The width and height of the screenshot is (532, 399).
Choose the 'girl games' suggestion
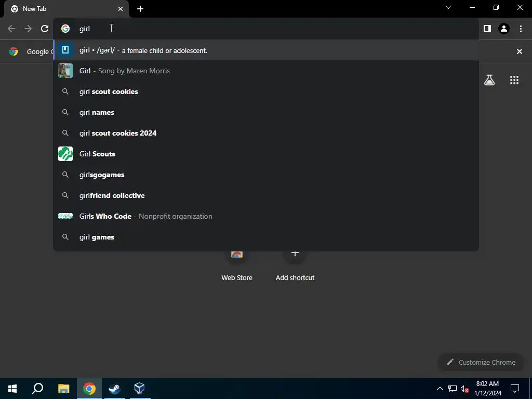tap(266, 237)
